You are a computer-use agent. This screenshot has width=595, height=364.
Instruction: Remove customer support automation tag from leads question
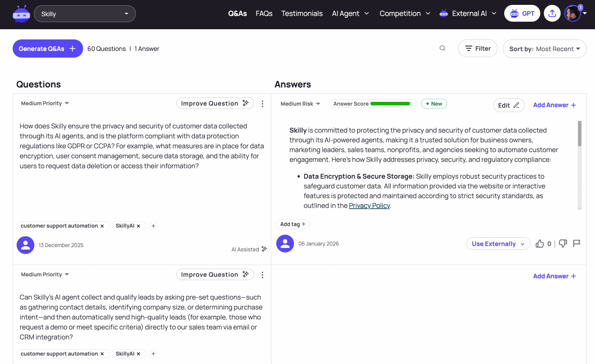coord(102,354)
